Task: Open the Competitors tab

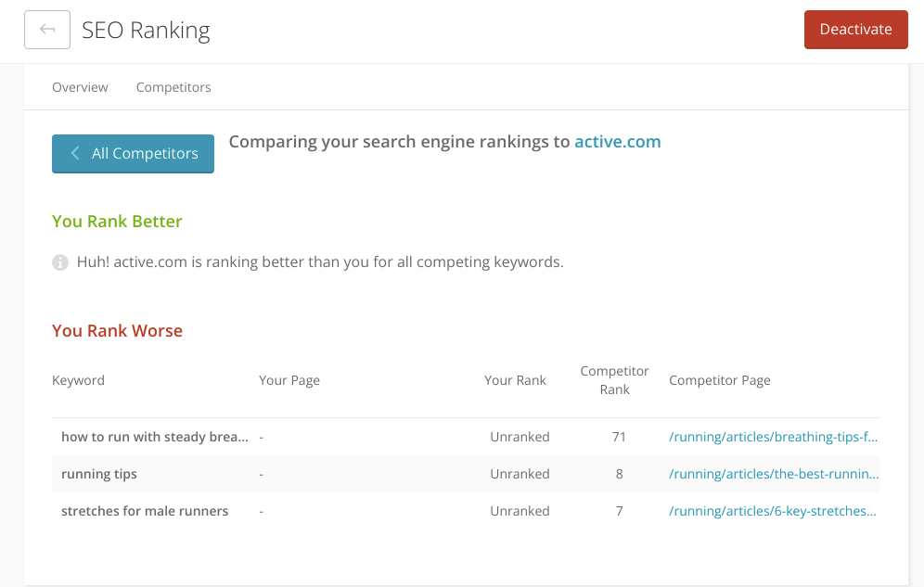Action: (x=173, y=87)
